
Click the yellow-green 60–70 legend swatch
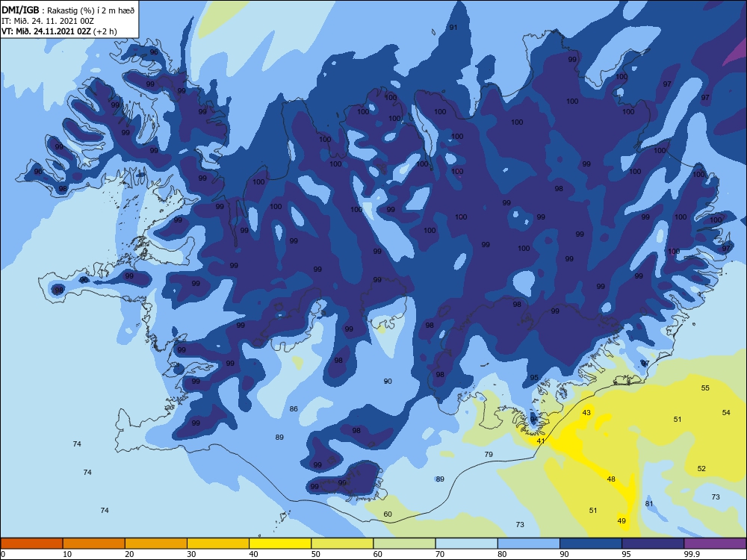tap(404, 544)
